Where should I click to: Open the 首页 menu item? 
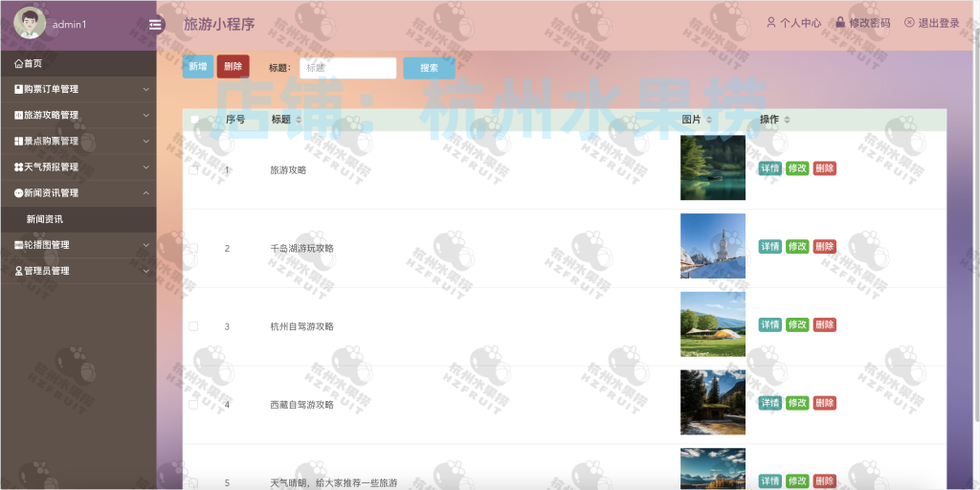coord(78,63)
